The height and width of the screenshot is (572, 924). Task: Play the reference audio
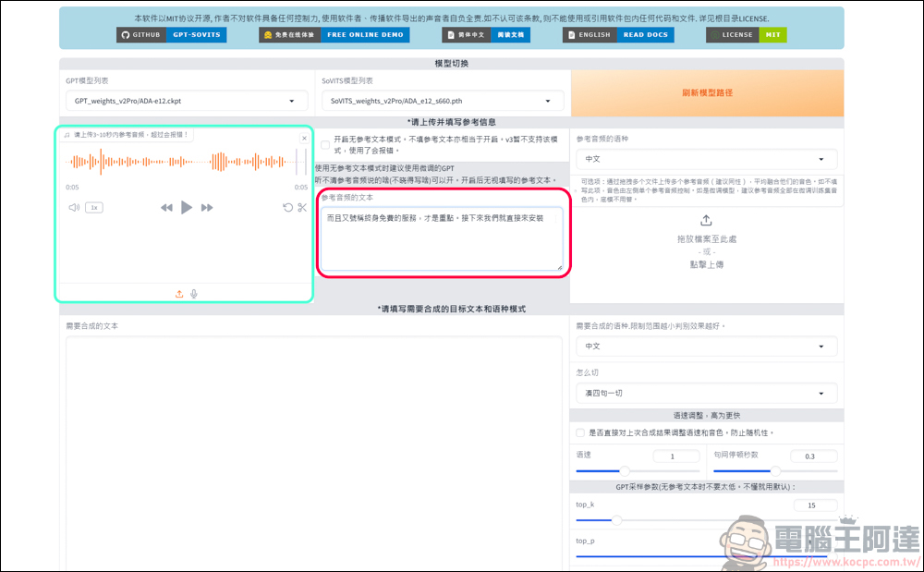coord(187,207)
